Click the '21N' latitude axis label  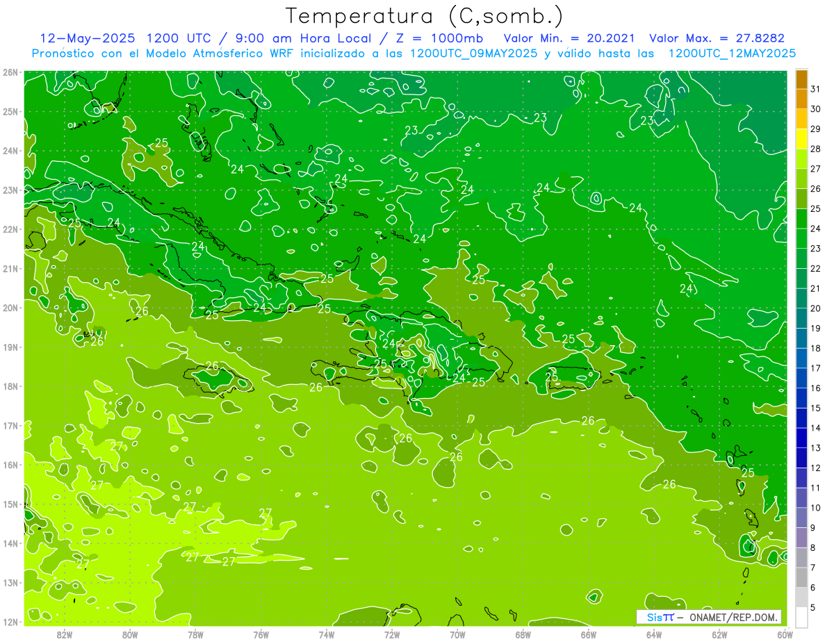click(10, 269)
